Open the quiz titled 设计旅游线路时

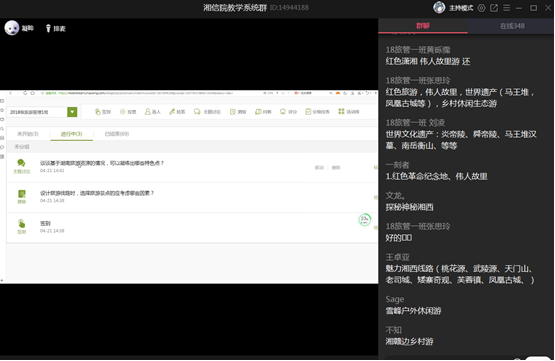pos(97,193)
